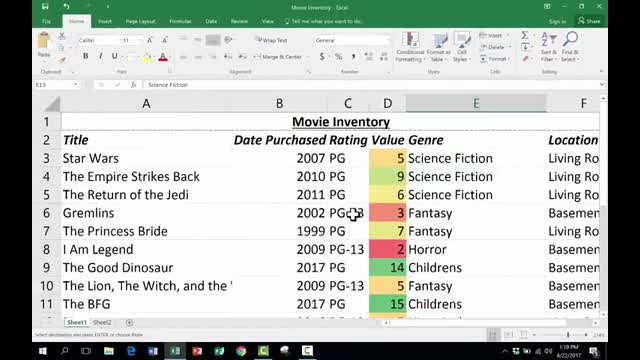Viewport: 640px width, 360px height.
Task: Click Delete in the Cells group
Action: [x=495, y=47]
